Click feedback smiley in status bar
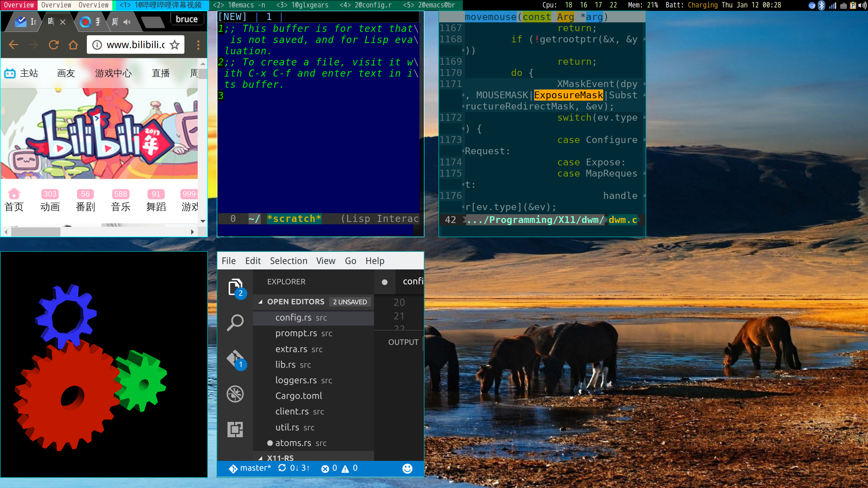 [407, 468]
